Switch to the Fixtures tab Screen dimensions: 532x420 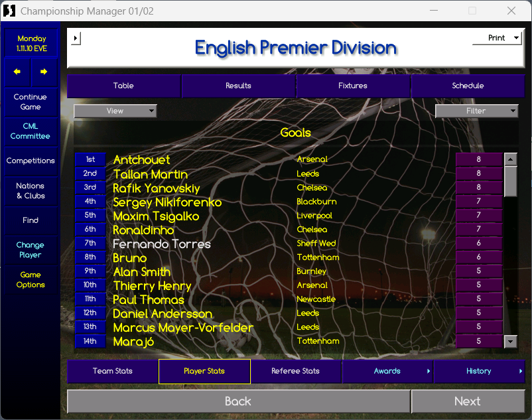(x=353, y=86)
